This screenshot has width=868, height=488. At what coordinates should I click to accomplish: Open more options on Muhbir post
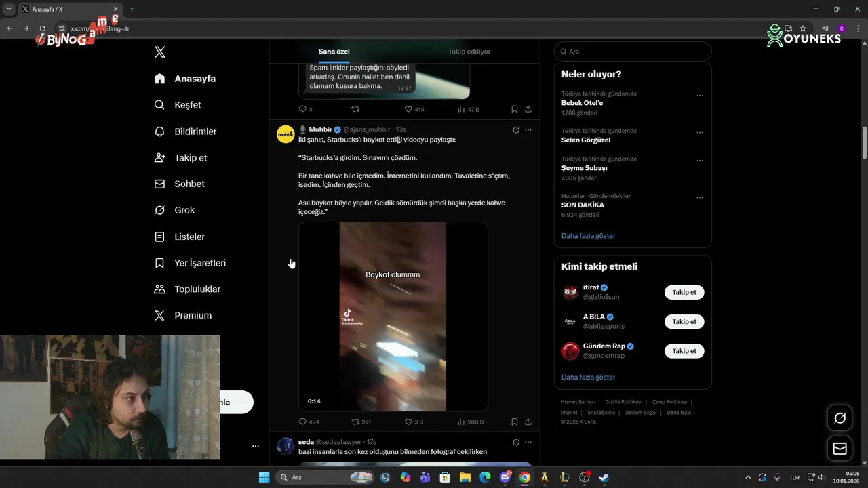[528, 129]
